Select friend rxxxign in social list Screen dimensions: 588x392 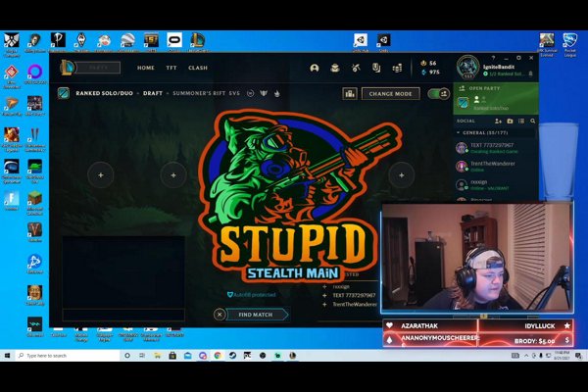[x=495, y=184]
